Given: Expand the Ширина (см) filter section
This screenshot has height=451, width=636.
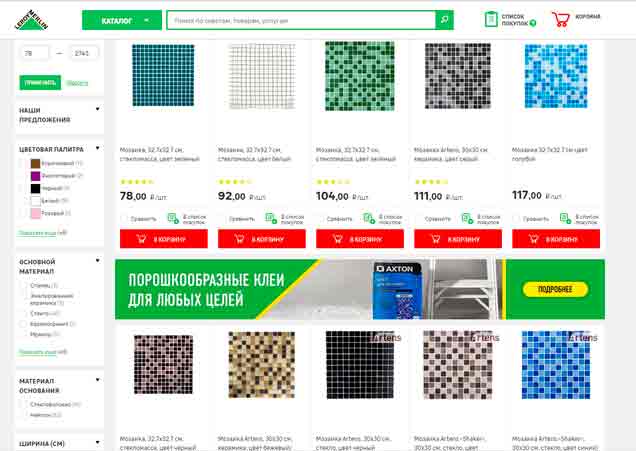Looking at the screenshot, I should (x=97, y=442).
